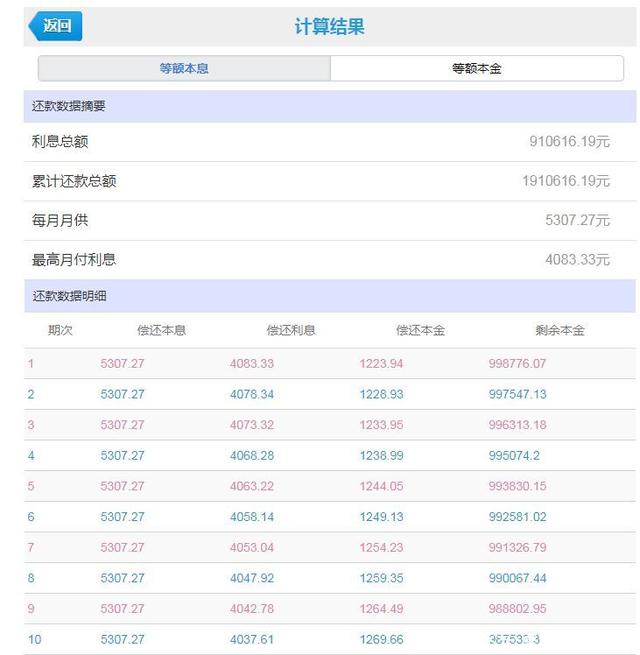Viewport: 640px width, 655px height.
Task: Click the 利息总额 label
Action: coord(60,142)
